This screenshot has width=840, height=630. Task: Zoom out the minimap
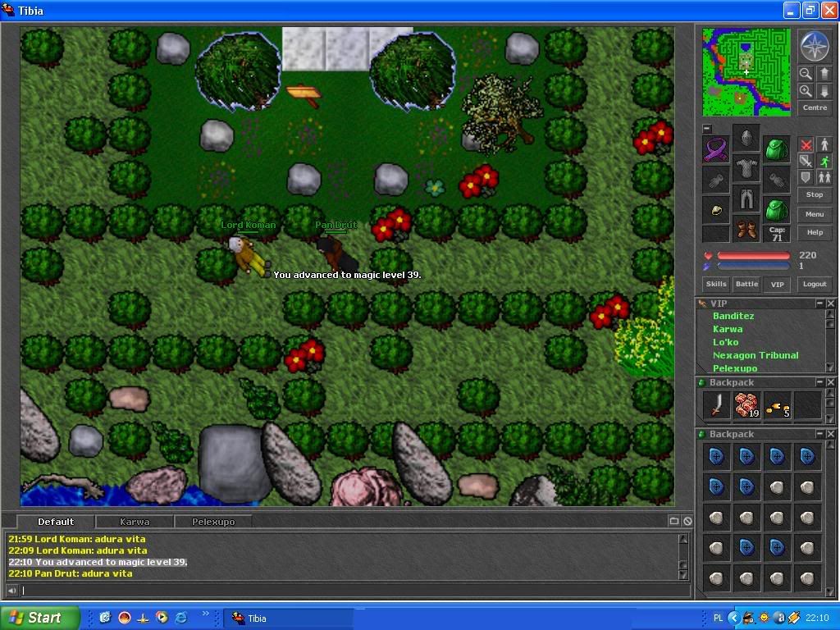click(x=806, y=73)
